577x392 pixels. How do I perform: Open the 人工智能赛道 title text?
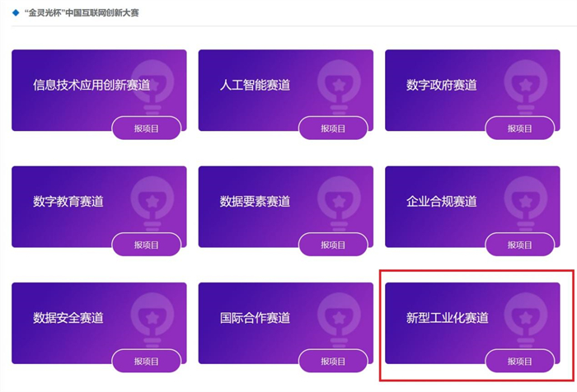[255, 85]
